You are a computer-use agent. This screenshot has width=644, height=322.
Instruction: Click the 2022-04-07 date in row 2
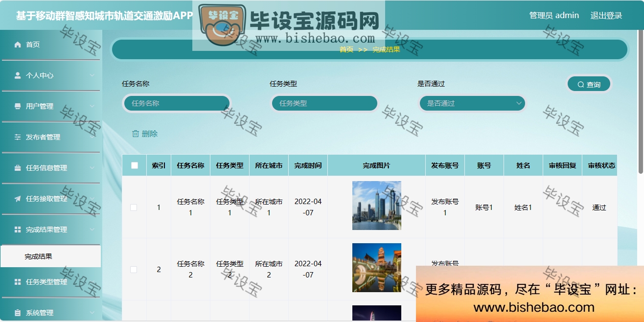click(x=308, y=269)
